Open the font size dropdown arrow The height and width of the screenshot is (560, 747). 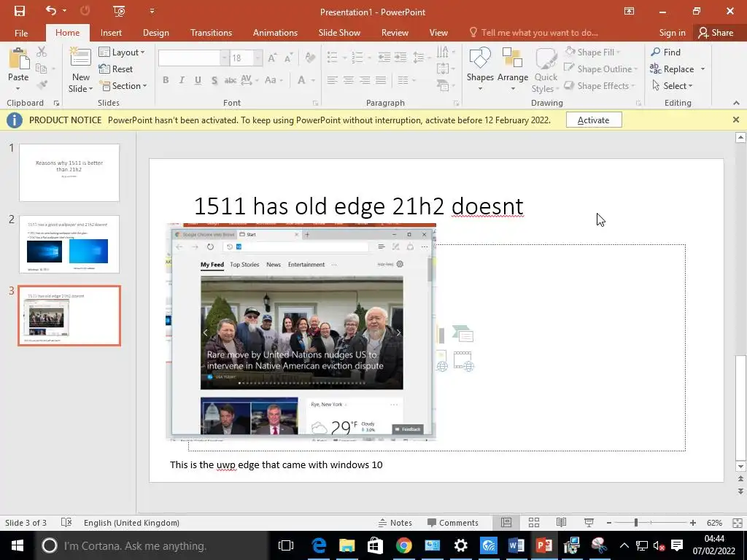(258, 58)
